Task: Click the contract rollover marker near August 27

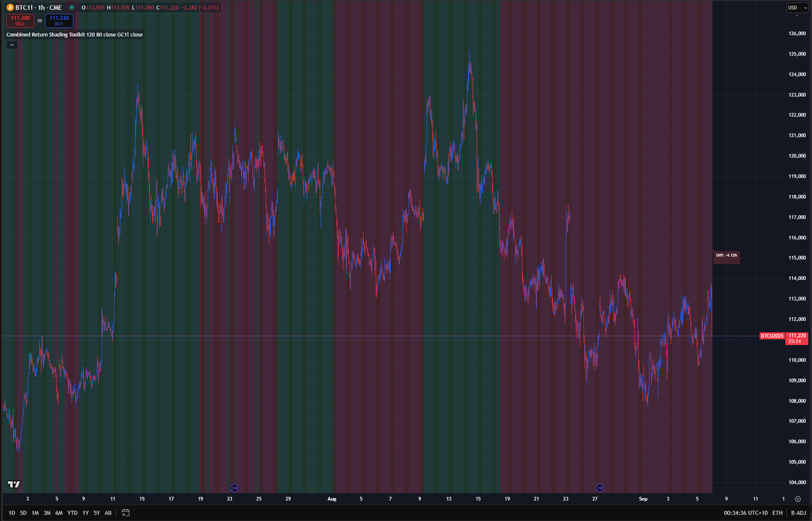Action: [599, 487]
